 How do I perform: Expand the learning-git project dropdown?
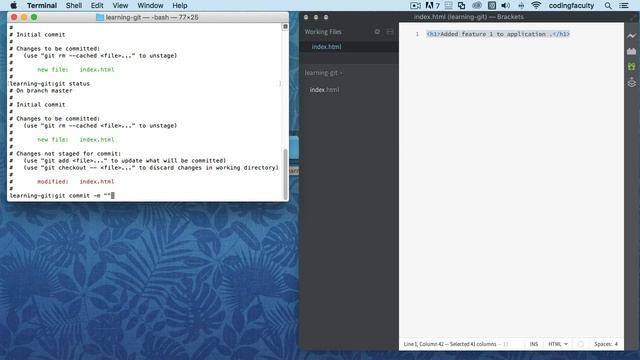(324, 73)
